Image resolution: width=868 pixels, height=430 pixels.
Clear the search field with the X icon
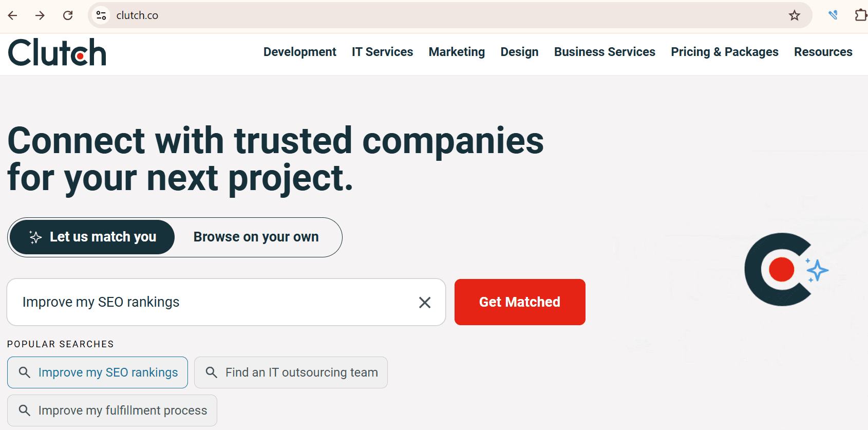[x=425, y=303]
